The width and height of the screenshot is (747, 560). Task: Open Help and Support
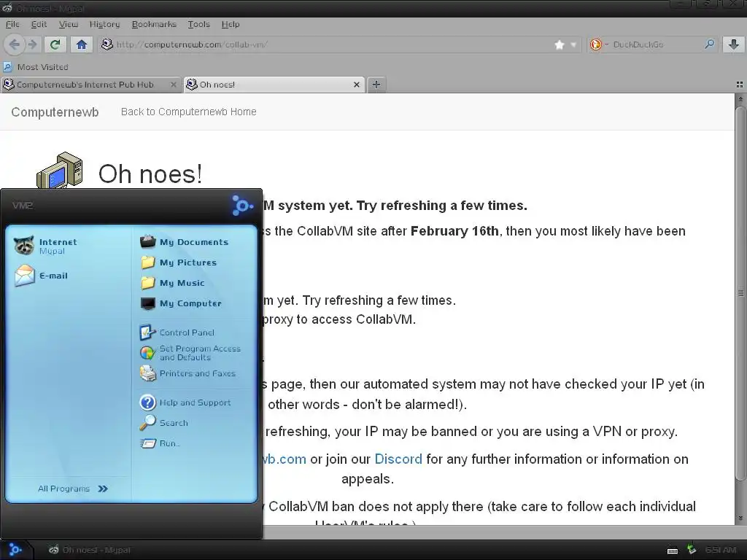[185, 402]
